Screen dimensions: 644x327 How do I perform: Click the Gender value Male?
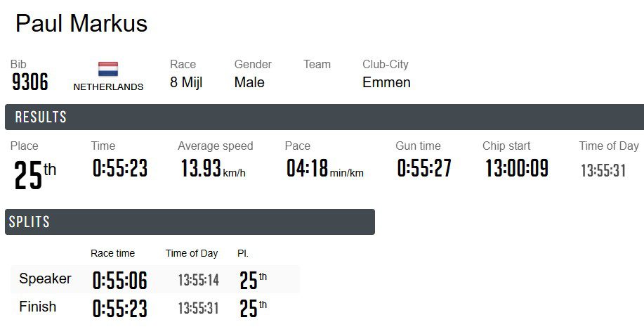(249, 82)
